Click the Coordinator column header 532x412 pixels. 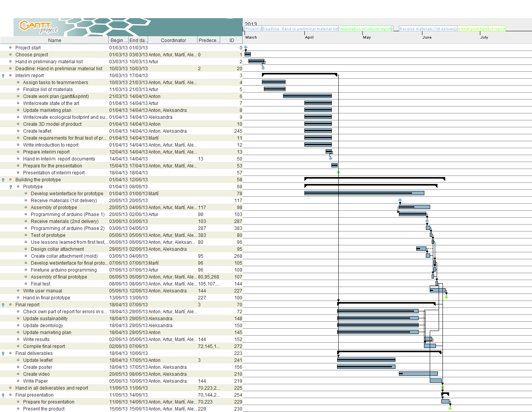click(x=173, y=41)
